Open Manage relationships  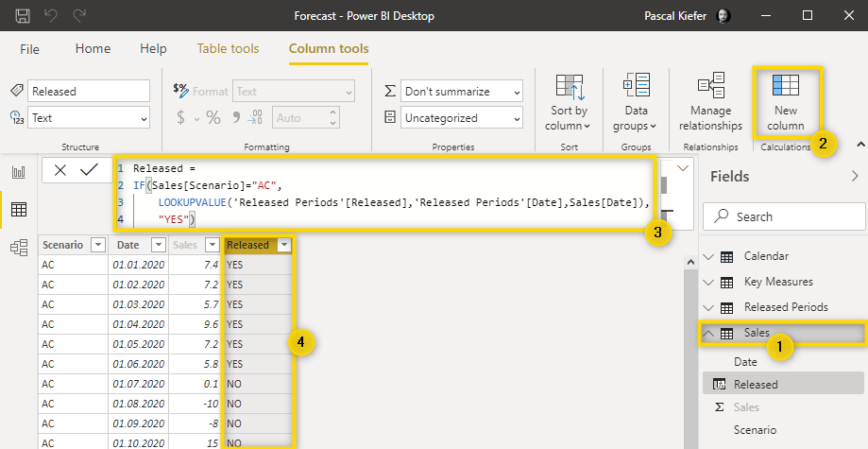(x=711, y=102)
